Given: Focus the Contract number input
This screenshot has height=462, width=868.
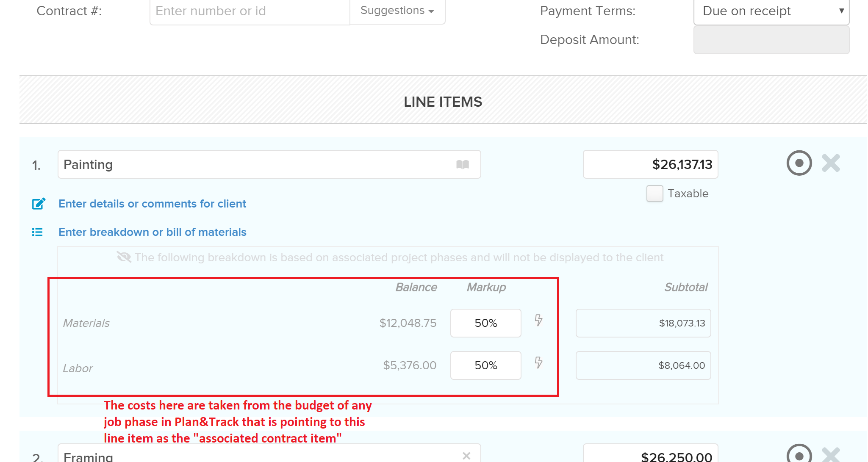Looking at the screenshot, I should pos(250,12).
